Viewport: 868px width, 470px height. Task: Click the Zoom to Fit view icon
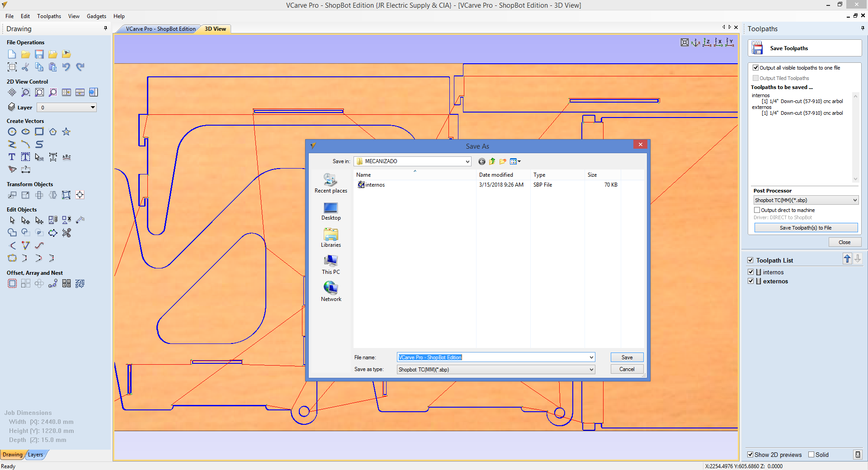click(x=684, y=42)
